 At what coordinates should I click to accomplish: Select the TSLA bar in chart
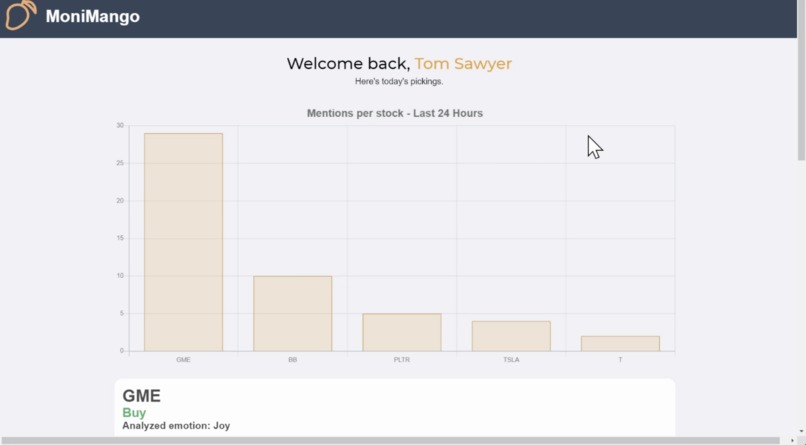click(x=511, y=336)
